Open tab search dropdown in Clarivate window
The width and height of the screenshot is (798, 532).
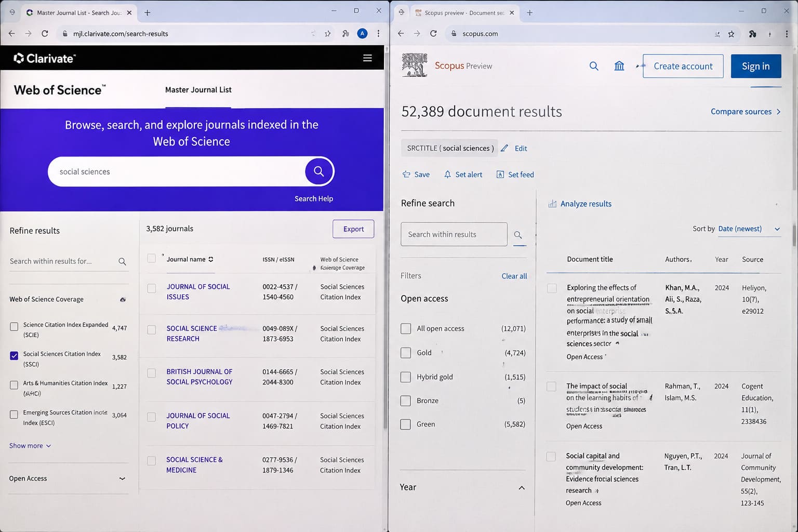(12, 12)
